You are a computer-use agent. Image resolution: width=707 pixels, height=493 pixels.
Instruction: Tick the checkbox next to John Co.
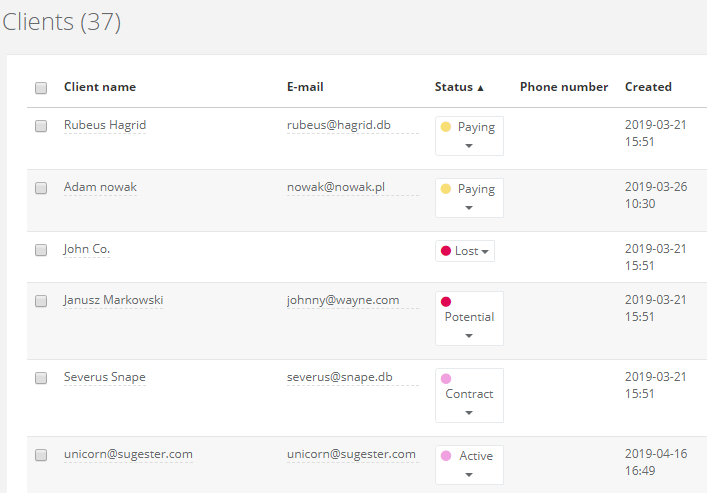pyautogui.click(x=41, y=250)
